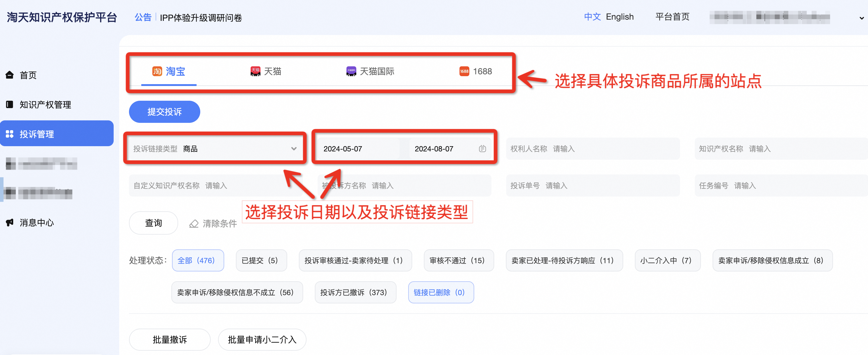Click the 提交投诉 button
The height and width of the screenshot is (355, 868).
coord(164,111)
